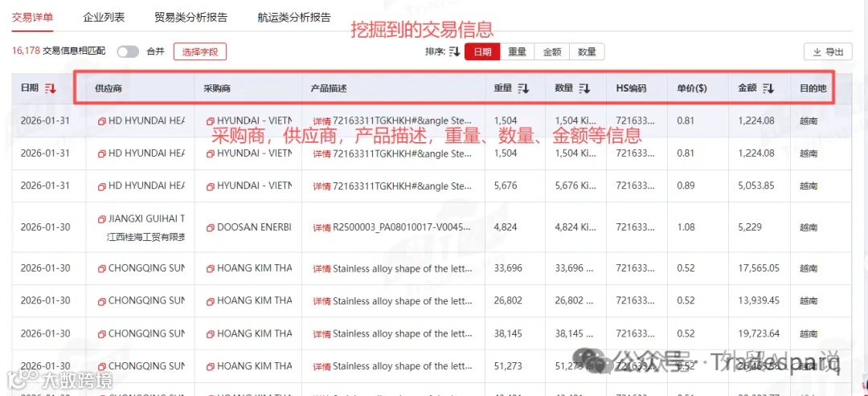
Task: Click copy icon before DOOSAN ENERBI buyer
Action: pyautogui.click(x=211, y=228)
